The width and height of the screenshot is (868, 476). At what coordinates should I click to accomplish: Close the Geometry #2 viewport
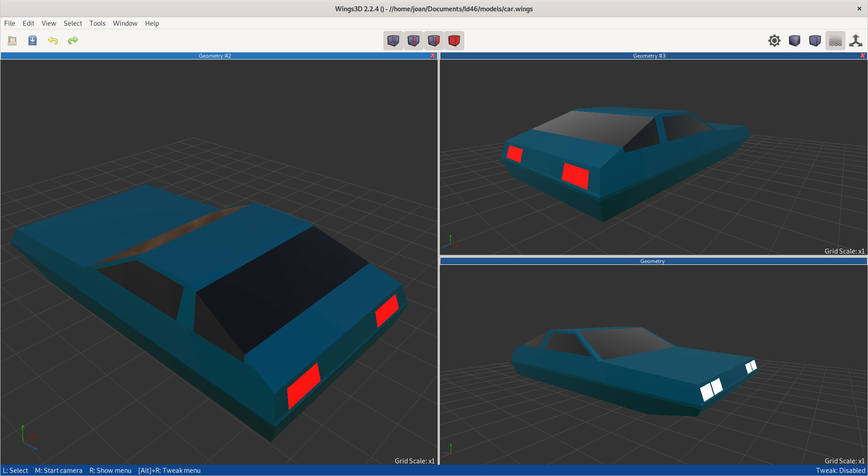(x=433, y=56)
